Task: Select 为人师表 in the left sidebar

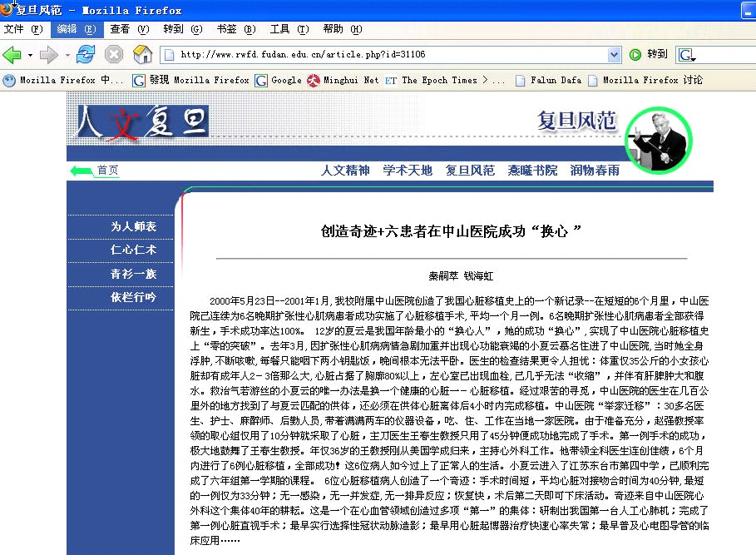Action: click(133, 226)
